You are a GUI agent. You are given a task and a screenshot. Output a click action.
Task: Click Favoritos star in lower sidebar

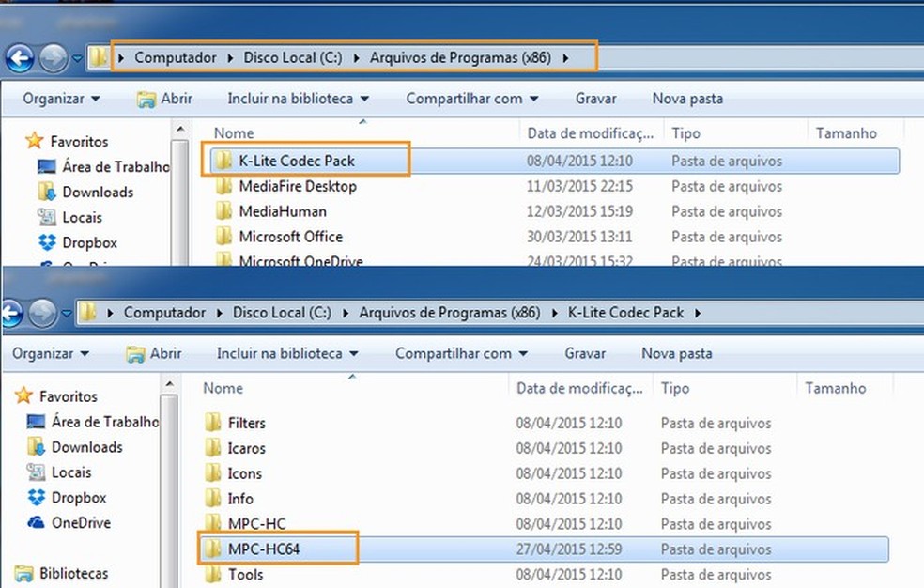point(23,395)
